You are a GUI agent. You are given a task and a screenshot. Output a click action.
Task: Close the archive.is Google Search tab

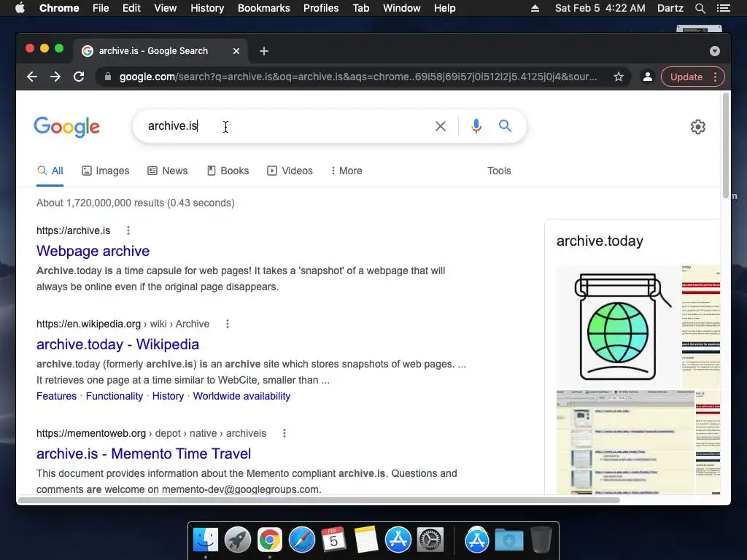(236, 51)
